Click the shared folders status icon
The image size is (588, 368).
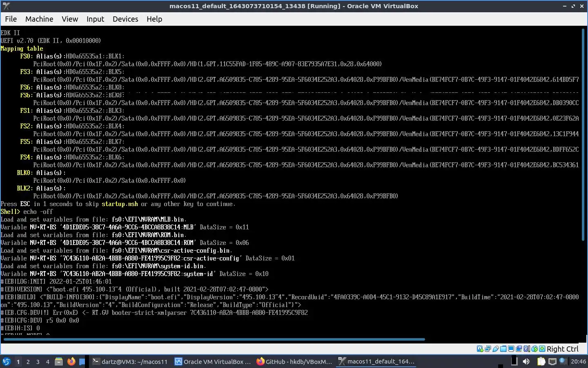coord(503,349)
